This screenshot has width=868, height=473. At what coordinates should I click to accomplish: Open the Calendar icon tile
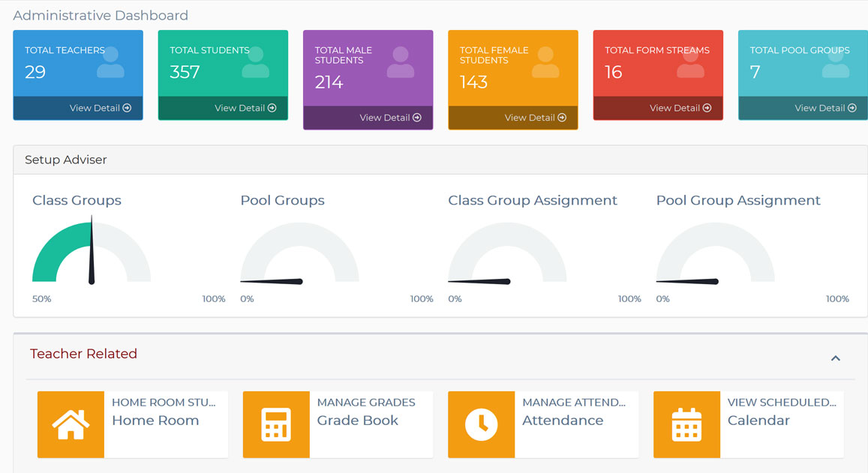coord(686,424)
